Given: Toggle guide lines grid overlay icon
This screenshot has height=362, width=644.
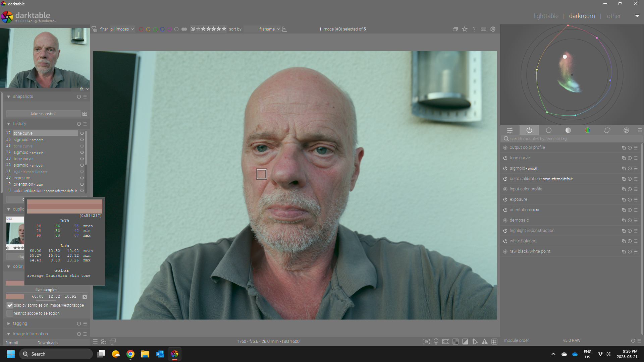Looking at the screenshot, I should click(494, 342).
